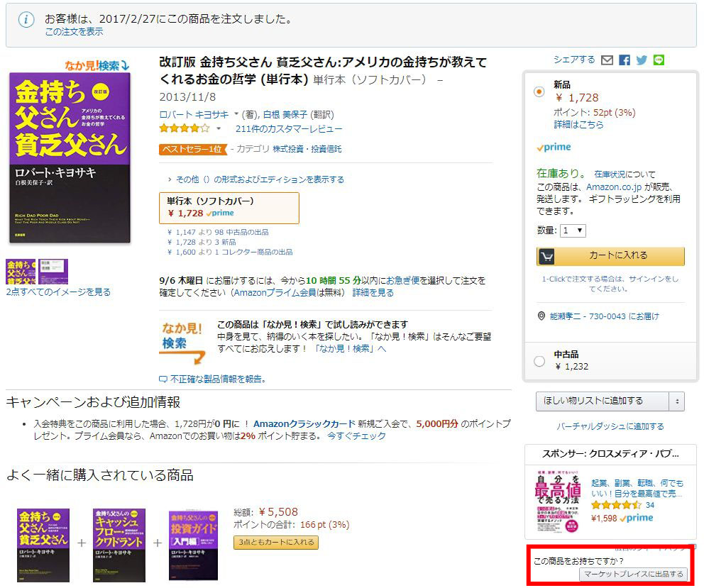704x588 pixels.
Task: Click the info icon in the order notice
Action: click(x=26, y=19)
